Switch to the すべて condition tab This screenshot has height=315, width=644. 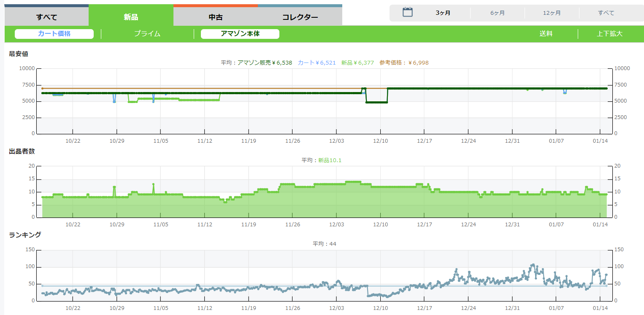(46, 17)
